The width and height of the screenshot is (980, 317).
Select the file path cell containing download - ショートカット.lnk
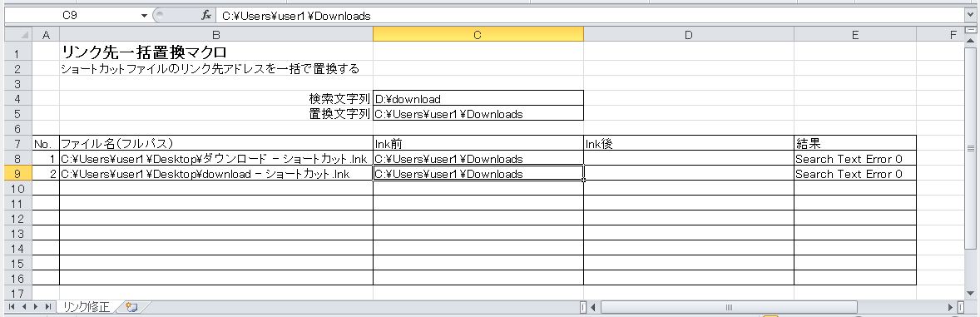(x=216, y=173)
